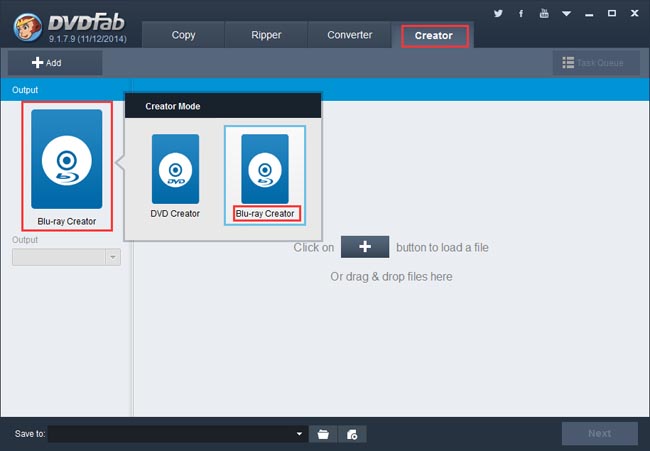
Task: Click the Add button
Action: coord(55,63)
